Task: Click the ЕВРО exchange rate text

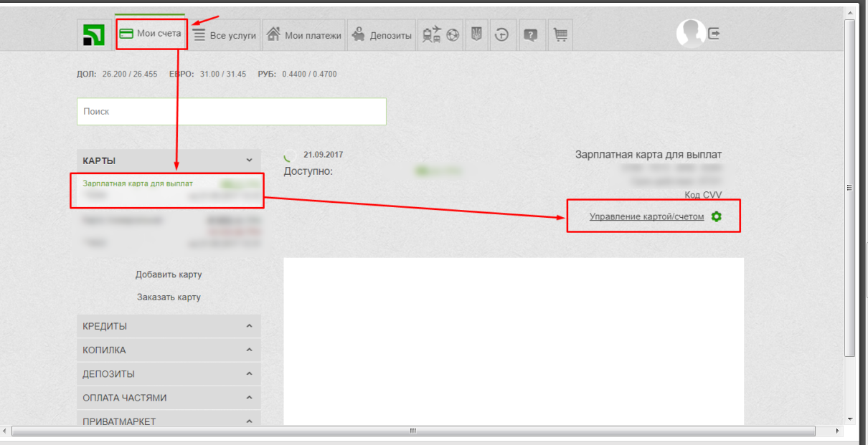Action: (207, 74)
